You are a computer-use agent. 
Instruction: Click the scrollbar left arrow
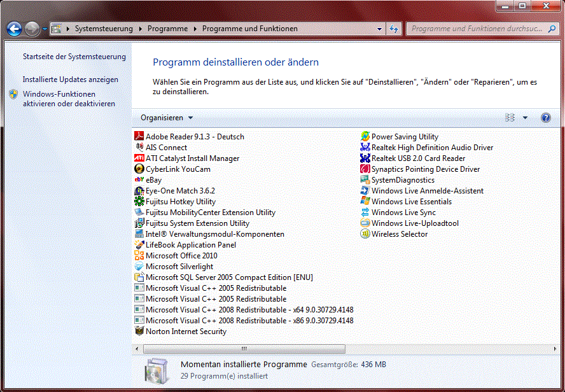[x=137, y=348]
